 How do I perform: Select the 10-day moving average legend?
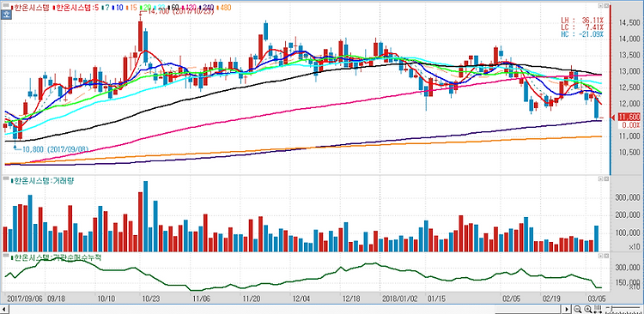pyautogui.click(x=118, y=8)
